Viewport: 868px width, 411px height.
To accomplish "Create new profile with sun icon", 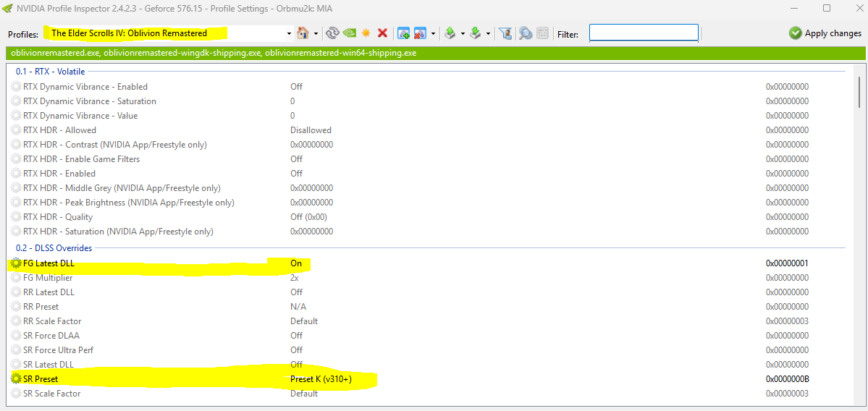I will click(366, 33).
